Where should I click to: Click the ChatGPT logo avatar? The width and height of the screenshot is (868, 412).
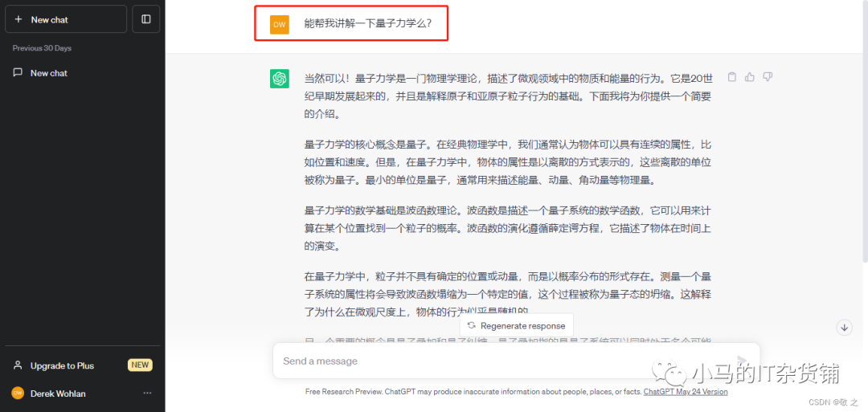point(279,79)
